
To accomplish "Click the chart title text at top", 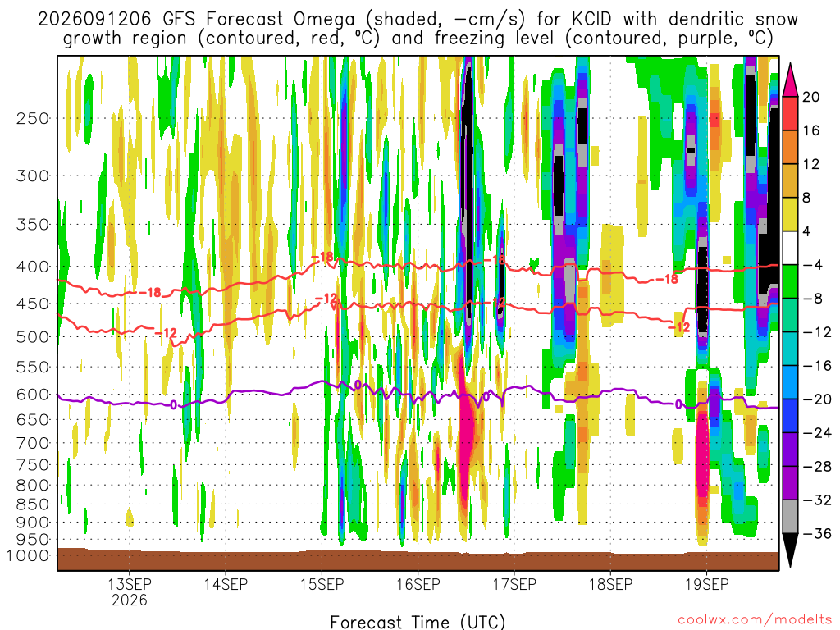I will point(418,29).
